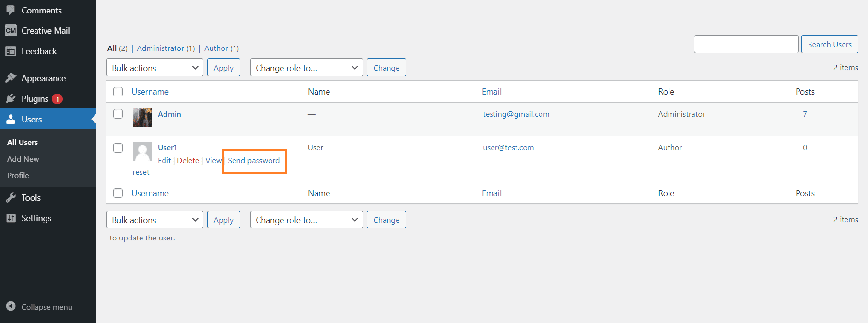The height and width of the screenshot is (323, 868).
Task: Click the Tools wrench icon
Action: (x=11, y=197)
